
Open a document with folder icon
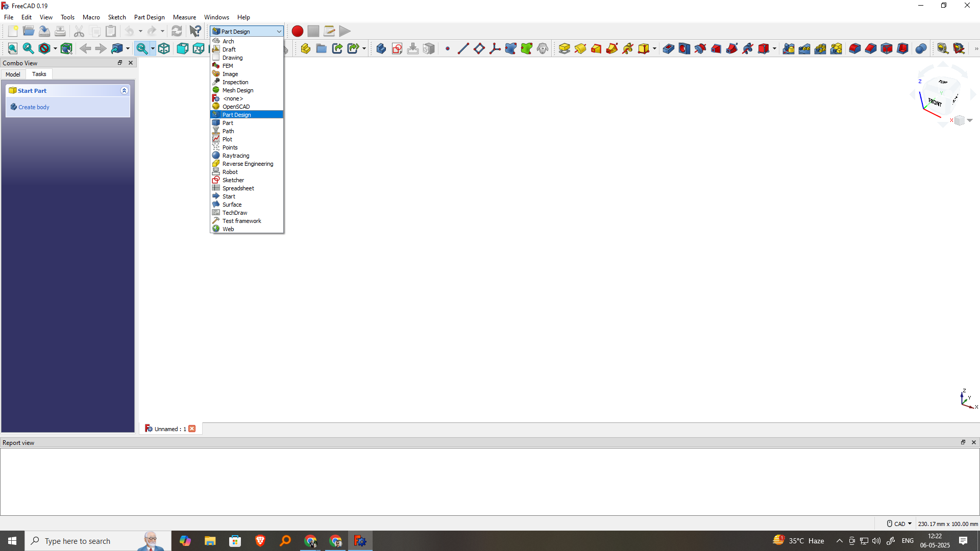[x=29, y=31]
